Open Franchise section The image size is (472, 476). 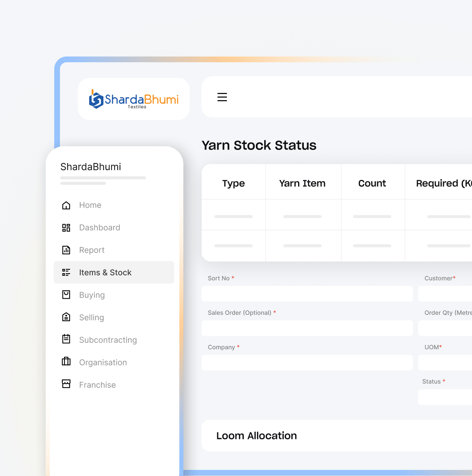tap(114, 385)
